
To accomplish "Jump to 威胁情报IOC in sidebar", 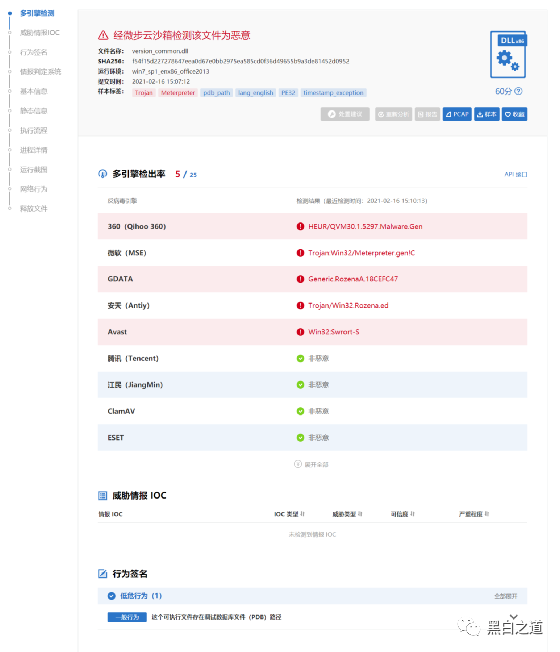I will tap(39, 32).
